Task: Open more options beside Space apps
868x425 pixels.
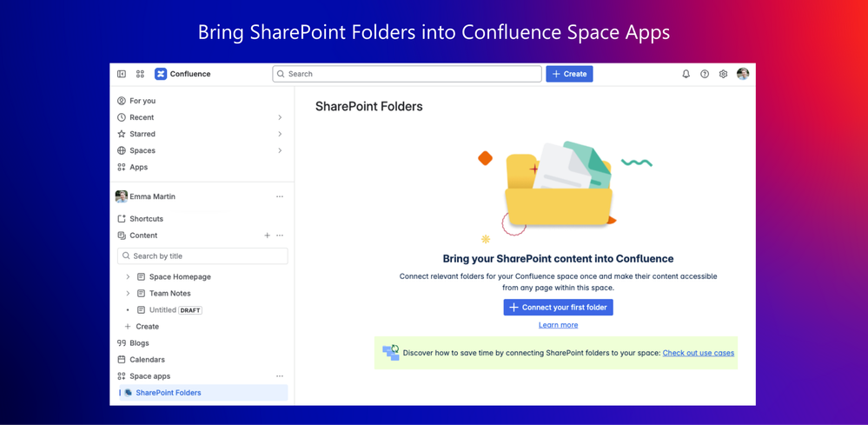Action: [x=280, y=376]
